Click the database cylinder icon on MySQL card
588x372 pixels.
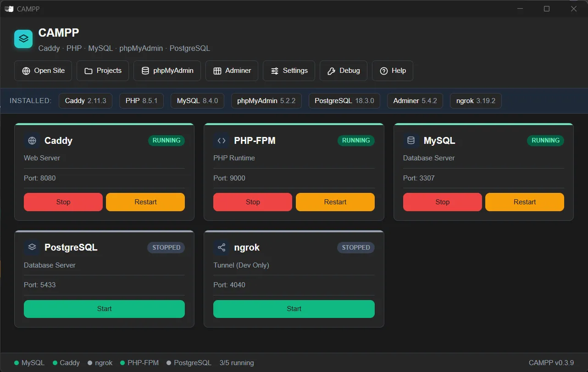point(411,141)
